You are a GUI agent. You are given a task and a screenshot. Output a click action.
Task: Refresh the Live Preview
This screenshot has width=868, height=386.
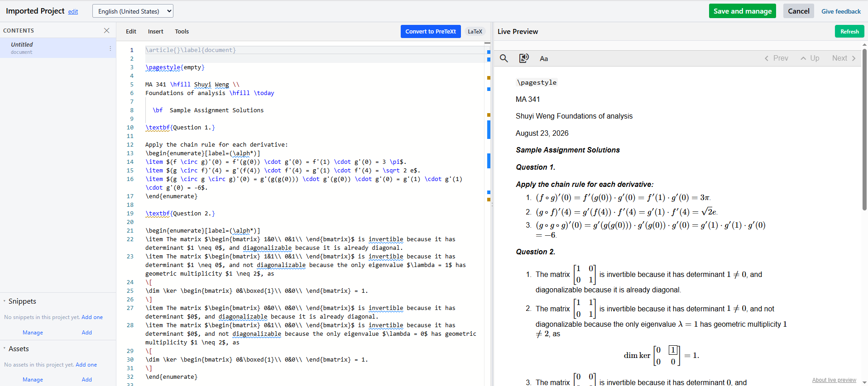click(849, 32)
